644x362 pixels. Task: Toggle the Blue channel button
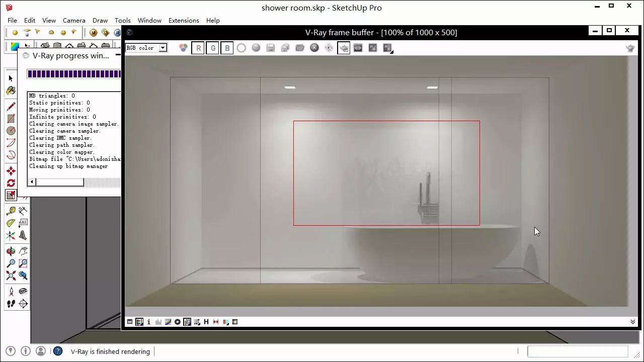click(227, 48)
